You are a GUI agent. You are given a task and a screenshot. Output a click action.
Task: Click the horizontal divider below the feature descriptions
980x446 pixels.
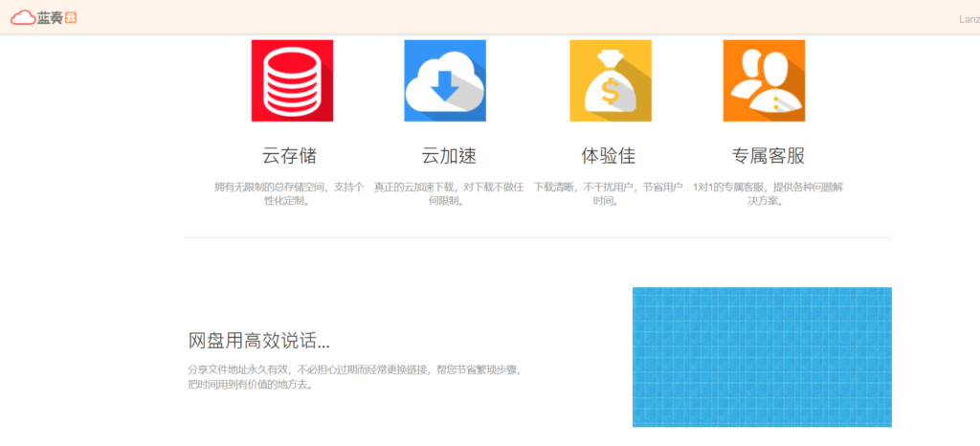tap(537, 237)
